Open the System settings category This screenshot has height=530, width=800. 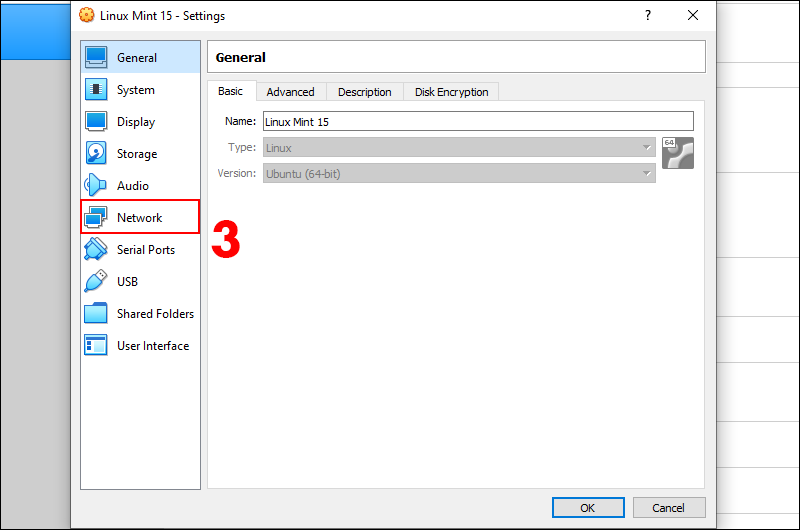140,89
